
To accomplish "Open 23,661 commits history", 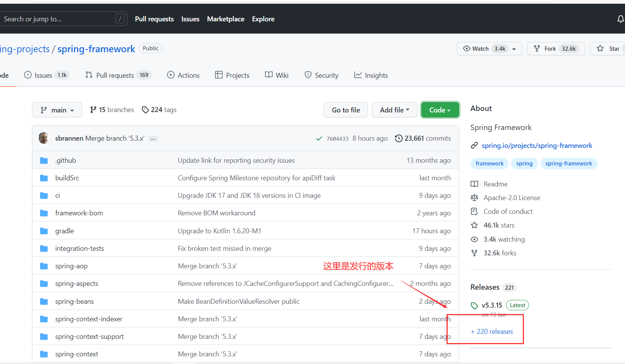I will [x=423, y=138].
